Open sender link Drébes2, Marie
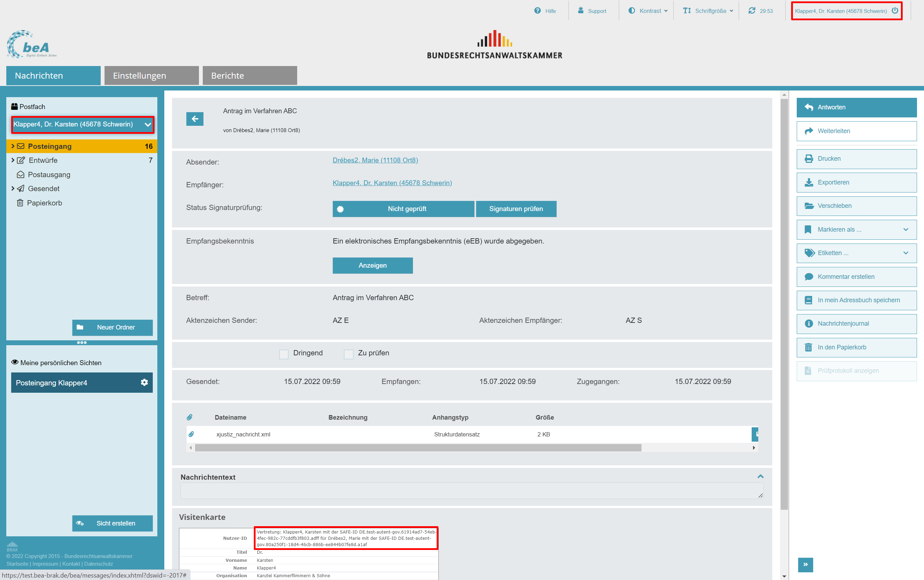This screenshot has width=924, height=580. [375, 160]
